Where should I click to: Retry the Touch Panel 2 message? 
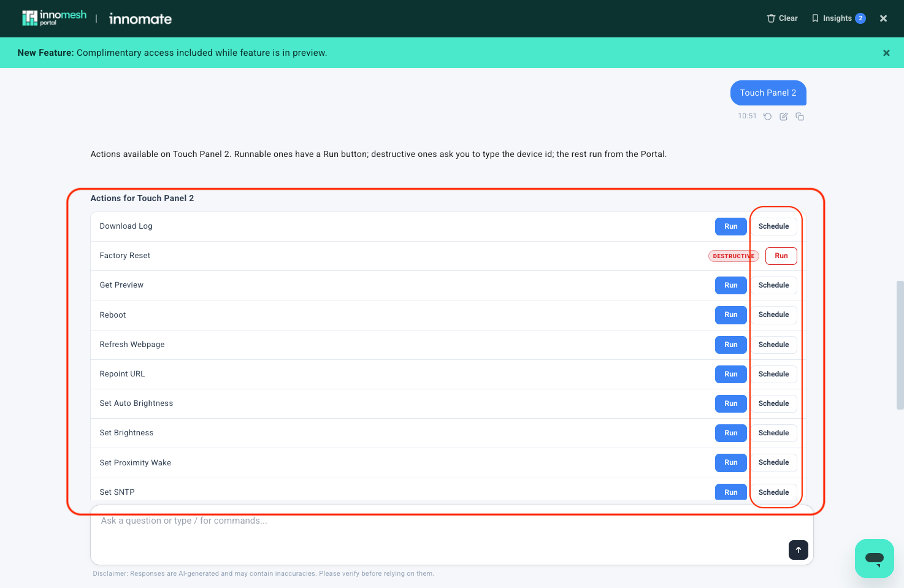767,116
